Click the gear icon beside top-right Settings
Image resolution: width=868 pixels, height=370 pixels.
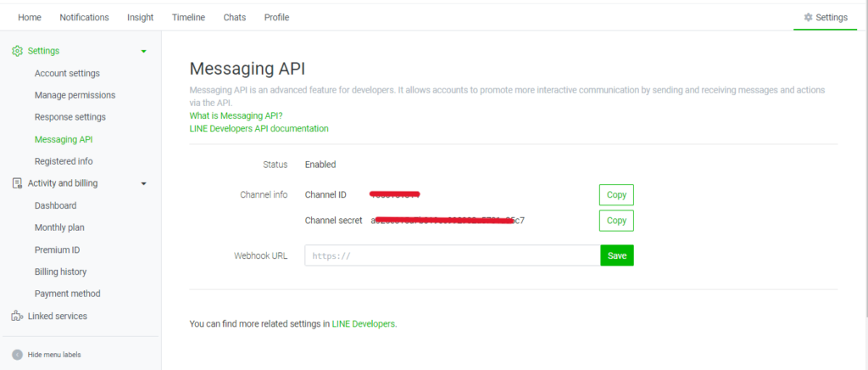(808, 17)
